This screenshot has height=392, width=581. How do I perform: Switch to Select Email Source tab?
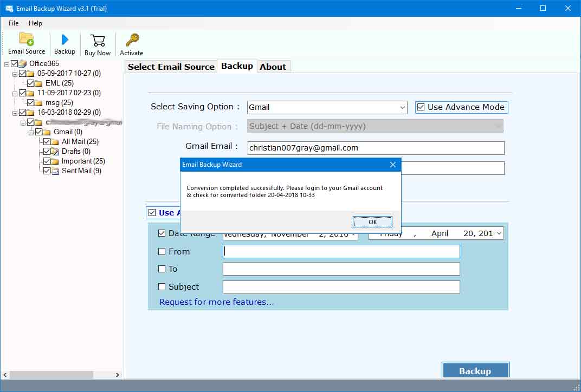pyautogui.click(x=171, y=67)
